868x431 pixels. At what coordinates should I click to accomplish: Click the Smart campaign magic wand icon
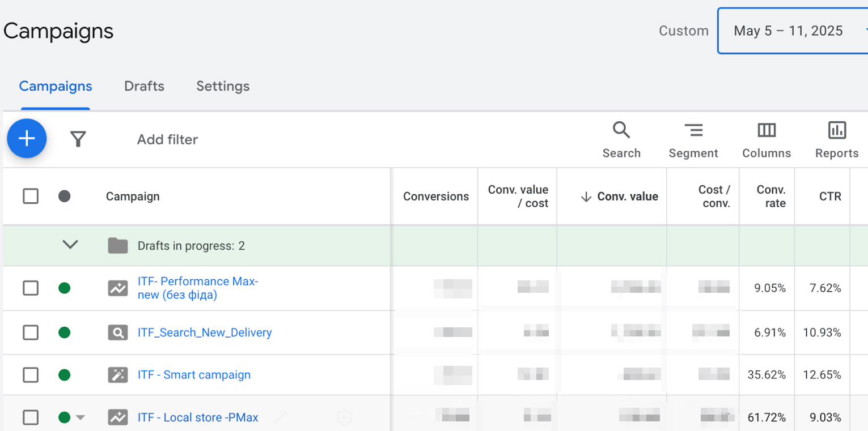118,375
